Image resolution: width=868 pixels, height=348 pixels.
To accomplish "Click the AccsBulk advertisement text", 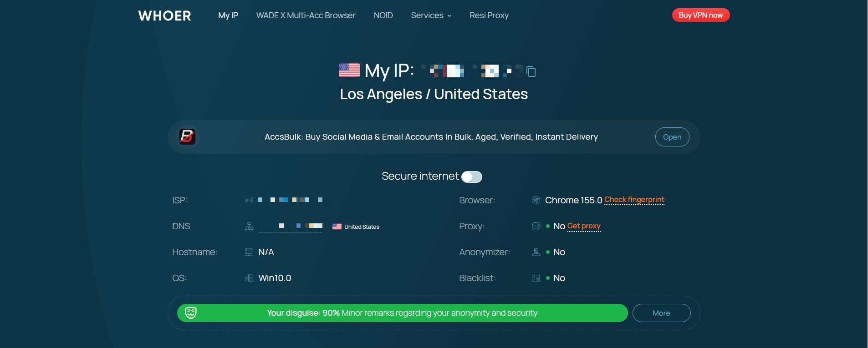I will click(431, 137).
